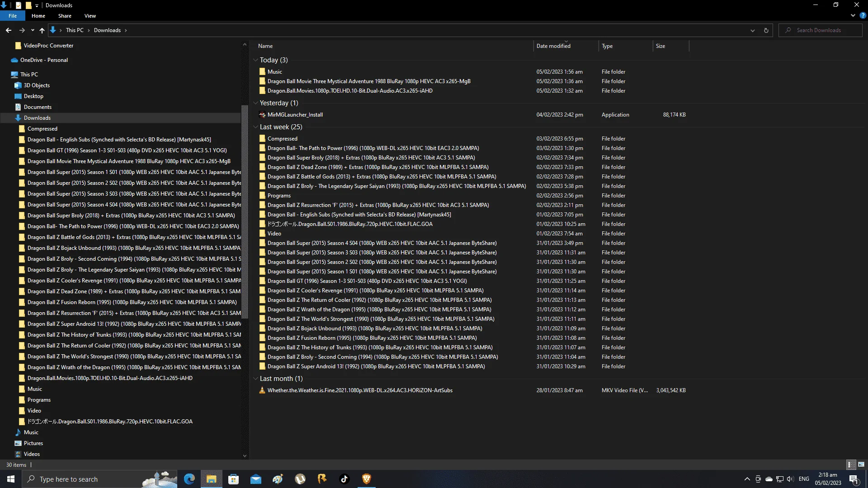
Task: Go up one folder level
Action: (42, 30)
